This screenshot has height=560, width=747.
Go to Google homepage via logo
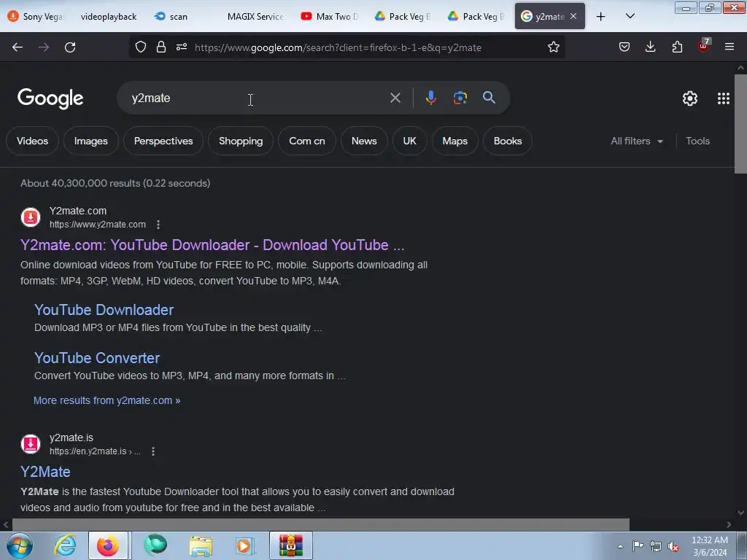pos(50,98)
